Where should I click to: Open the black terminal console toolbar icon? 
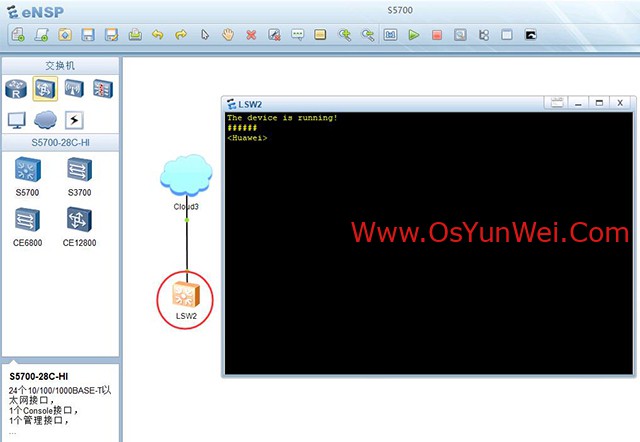click(x=530, y=35)
